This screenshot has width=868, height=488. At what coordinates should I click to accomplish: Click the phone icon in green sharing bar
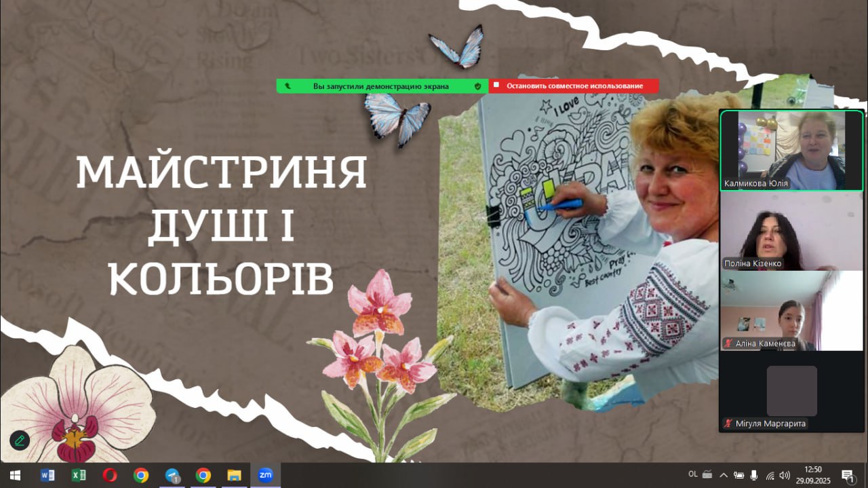click(288, 86)
